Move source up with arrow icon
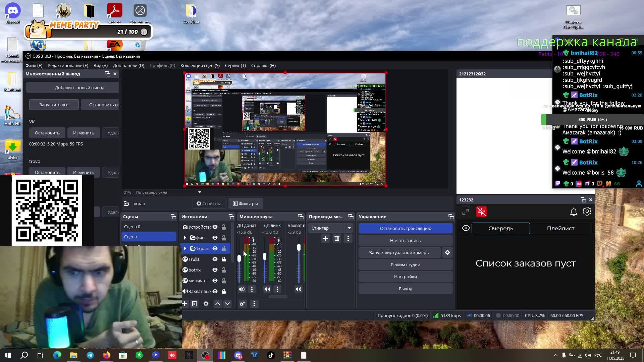 coord(217,304)
